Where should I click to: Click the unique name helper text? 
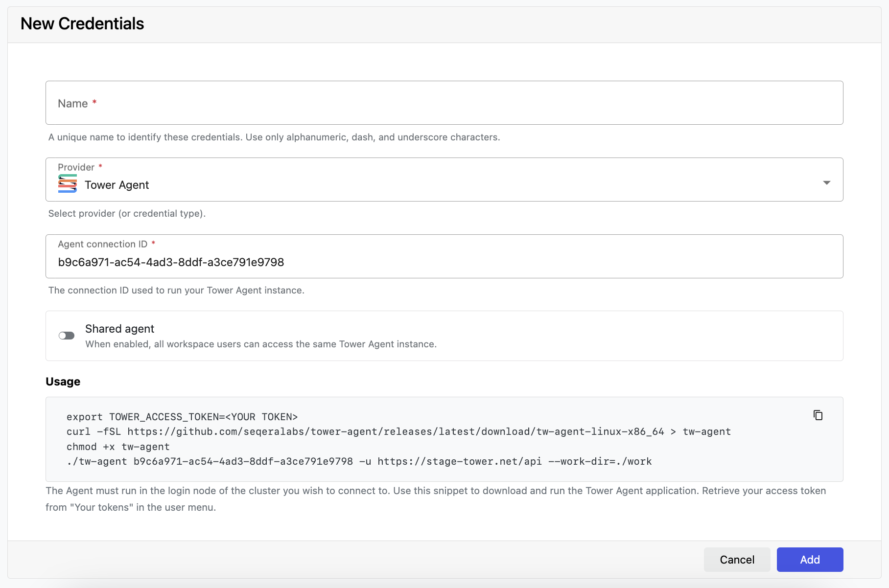(x=274, y=137)
